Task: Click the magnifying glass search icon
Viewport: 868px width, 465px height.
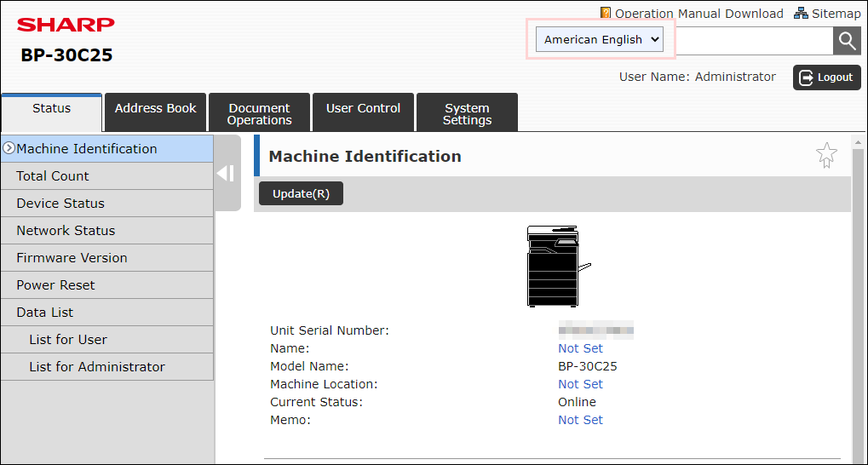Action: pyautogui.click(x=847, y=40)
